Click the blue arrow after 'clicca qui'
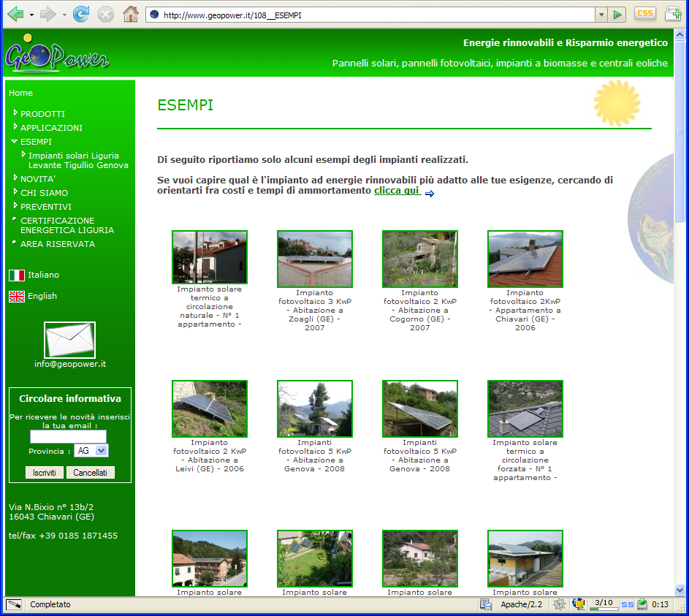 click(x=430, y=194)
